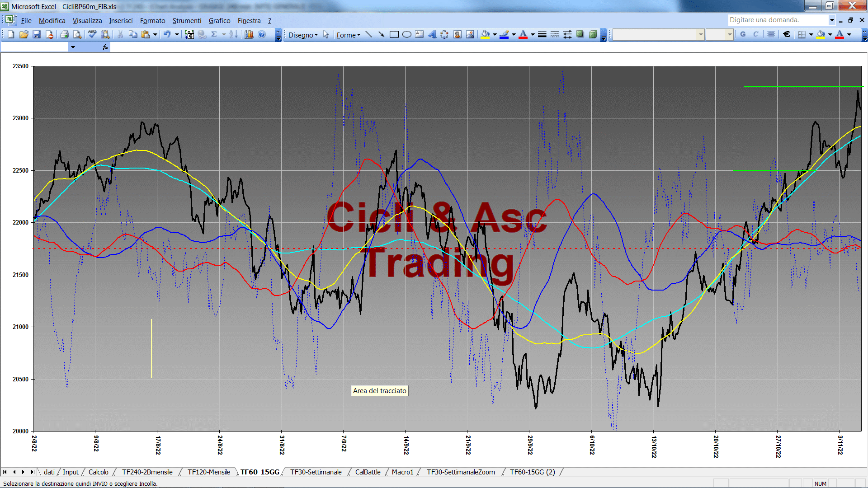Expand the Borders dropdown arrow
The width and height of the screenshot is (868, 488).
[811, 34]
